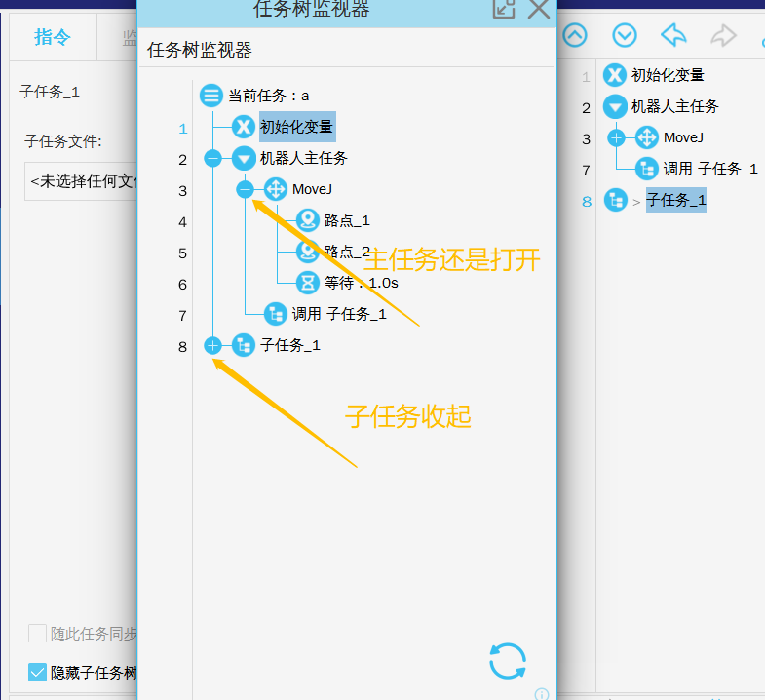Click the 路点_1 waypoint icon in the monitor
The image size is (765, 700).
pos(308,220)
